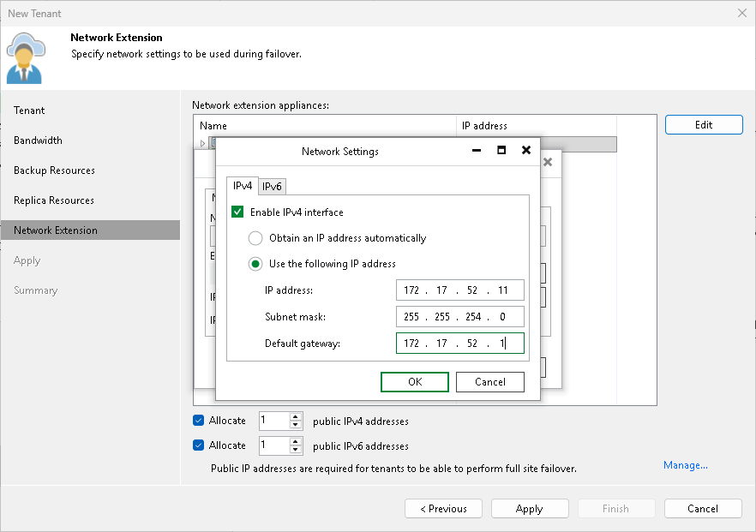
Task: Increase the public IPv4 address count
Action: tap(294, 416)
